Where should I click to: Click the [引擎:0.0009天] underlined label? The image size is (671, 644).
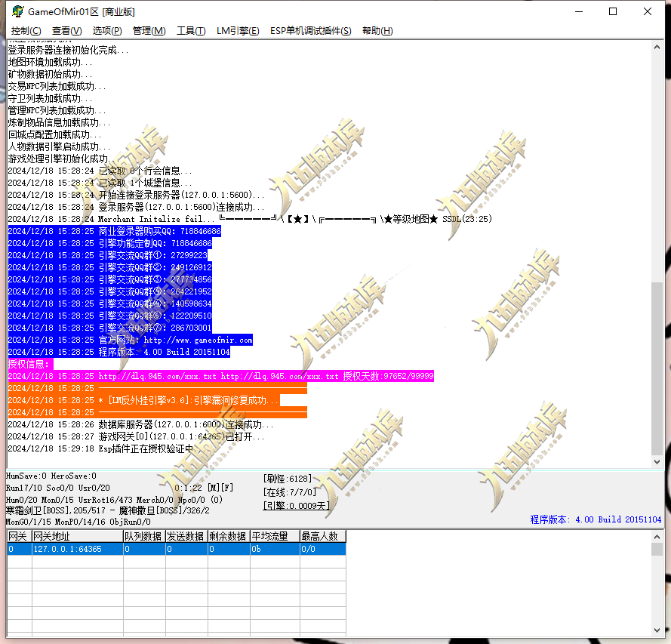click(x=297, y=505)
